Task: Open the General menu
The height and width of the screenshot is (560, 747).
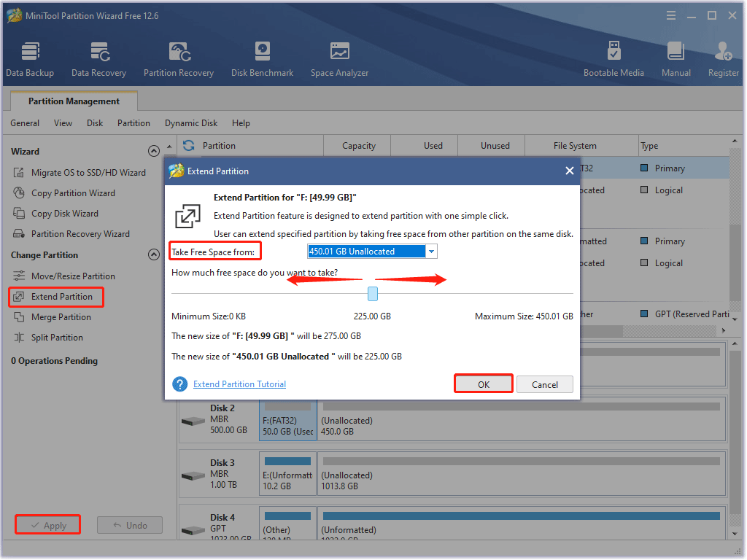Action: tap(25, 122)
